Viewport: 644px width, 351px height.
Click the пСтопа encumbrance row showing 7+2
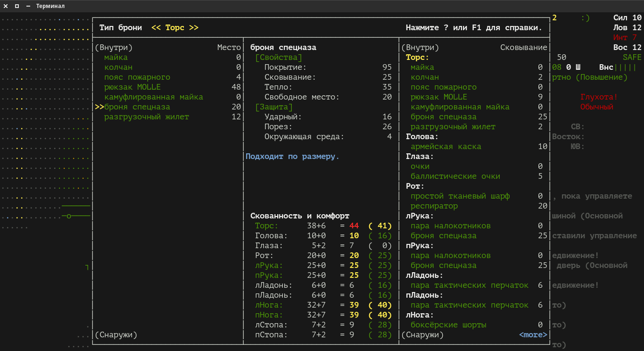point(323,335)
